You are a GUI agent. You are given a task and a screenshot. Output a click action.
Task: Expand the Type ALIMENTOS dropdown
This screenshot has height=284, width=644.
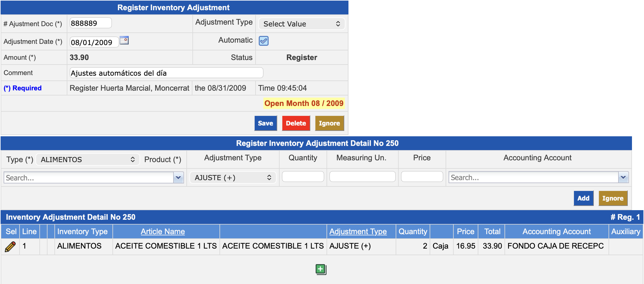point(88,160)
